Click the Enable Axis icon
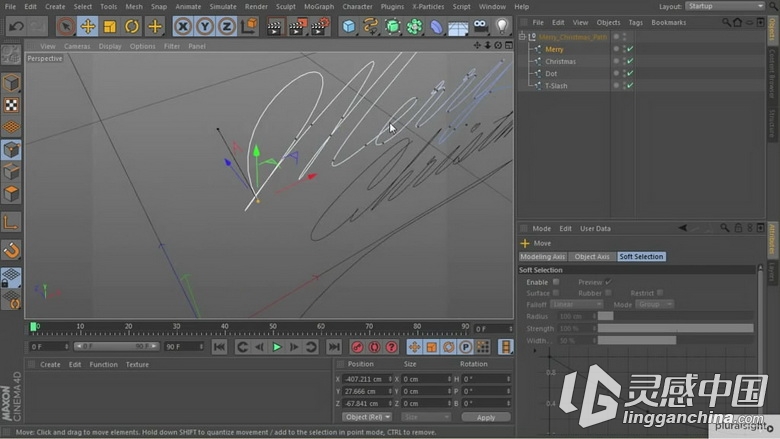This screenshot has width=780, height=439. point(11,222)
